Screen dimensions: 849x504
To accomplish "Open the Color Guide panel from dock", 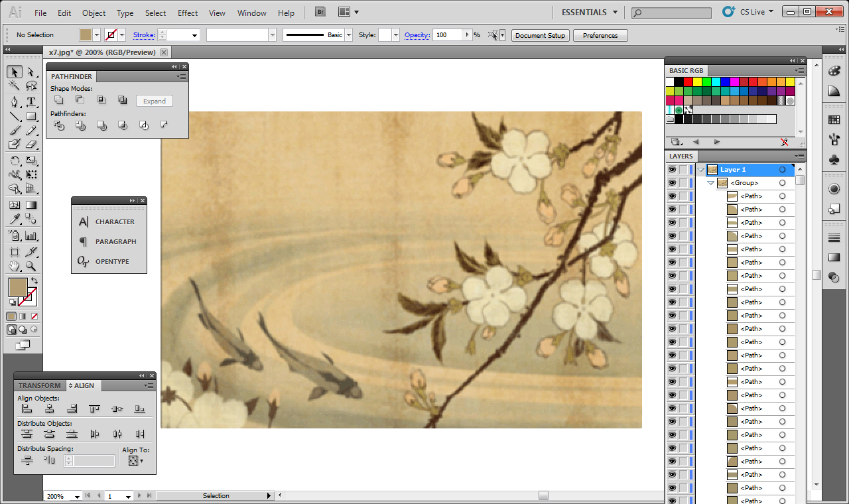I will click(x=834, y=91).
